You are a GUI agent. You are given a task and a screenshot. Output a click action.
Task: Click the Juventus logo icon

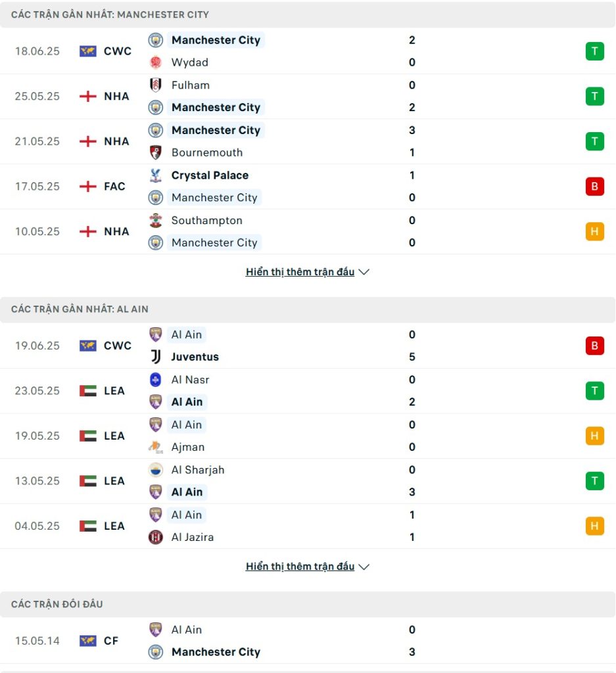click(x=155, y=357)
